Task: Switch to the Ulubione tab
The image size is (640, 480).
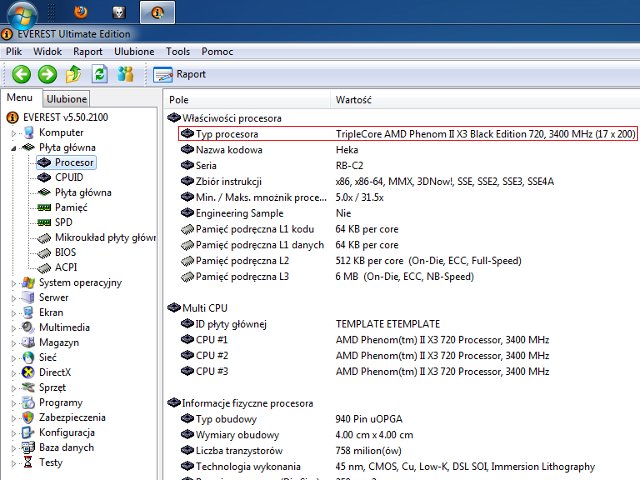Action: (67, 99)
